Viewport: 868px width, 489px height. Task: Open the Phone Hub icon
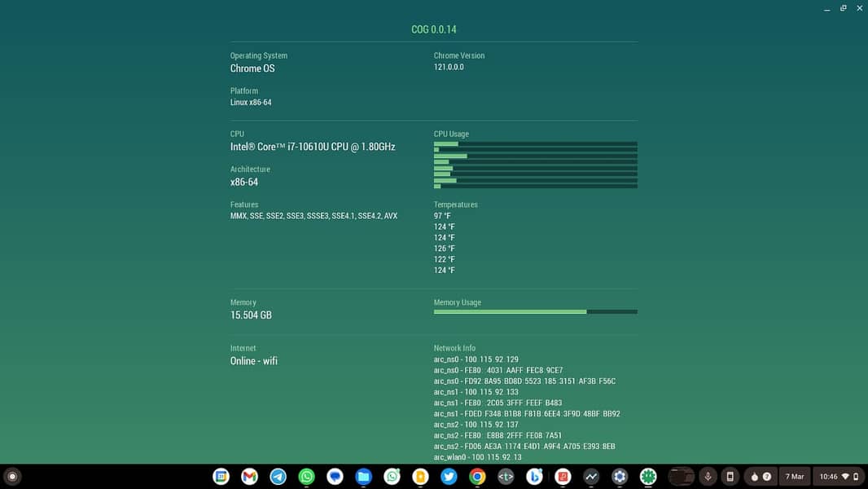point(730,477)
